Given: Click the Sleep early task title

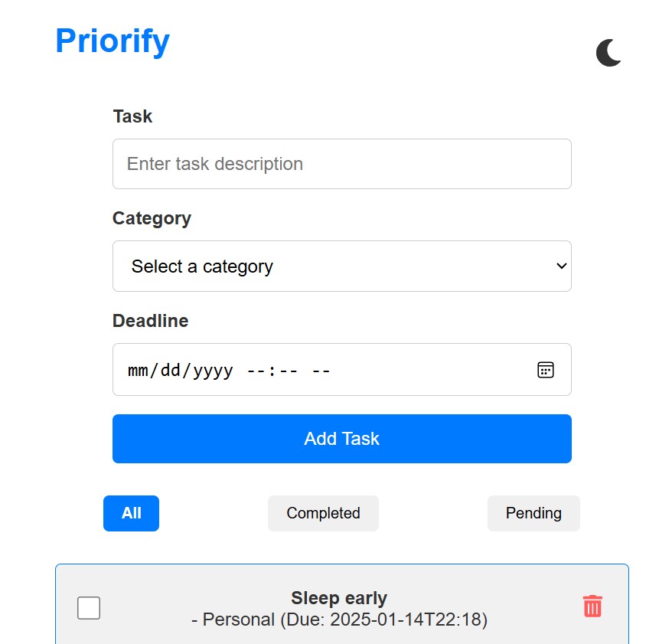Looking at the screenshot, I should (x=339, y=598).
